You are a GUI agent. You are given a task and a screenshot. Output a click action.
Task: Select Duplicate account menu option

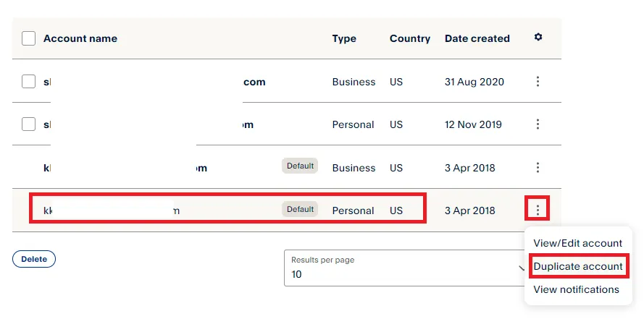click(x=577, y=266)
